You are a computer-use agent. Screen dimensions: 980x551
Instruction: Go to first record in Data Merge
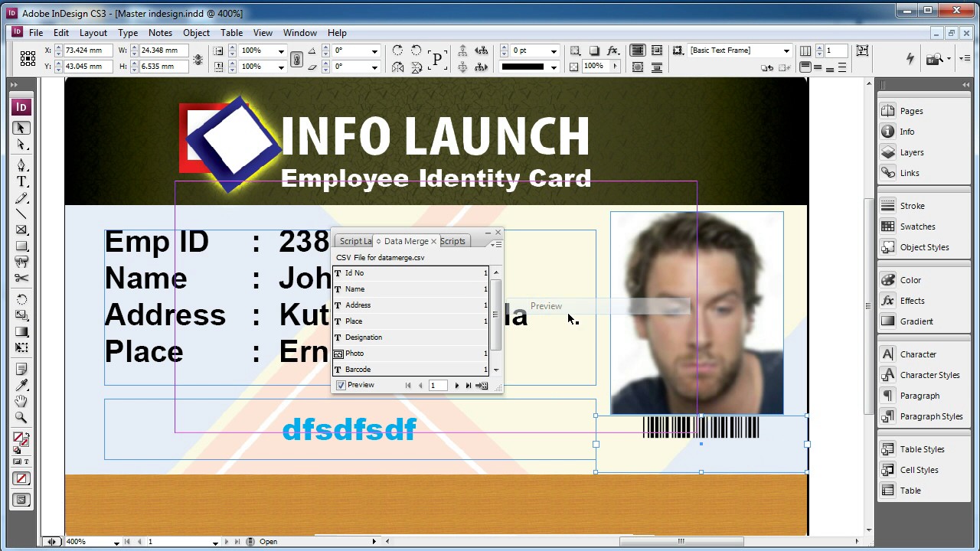(x=408, y=386)
